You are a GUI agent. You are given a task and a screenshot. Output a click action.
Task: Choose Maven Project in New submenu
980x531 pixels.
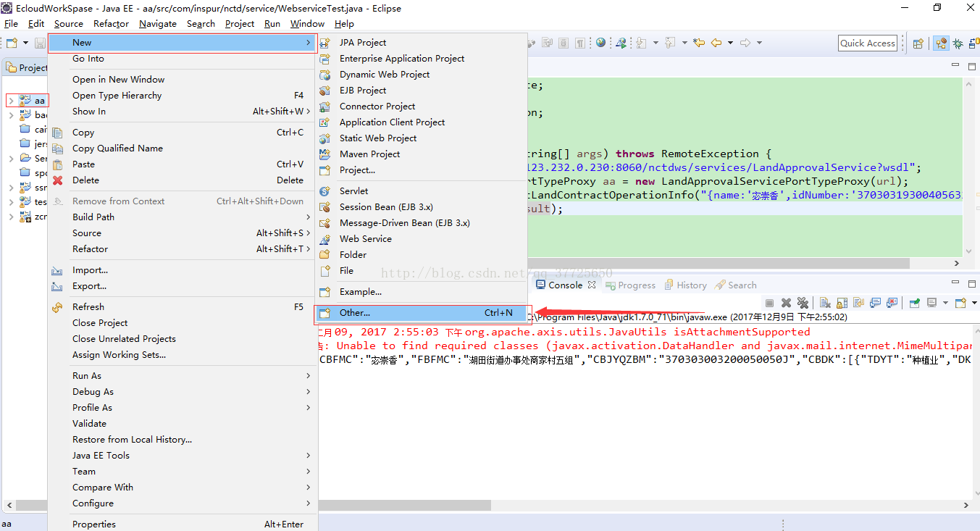[x=422, y=154]
